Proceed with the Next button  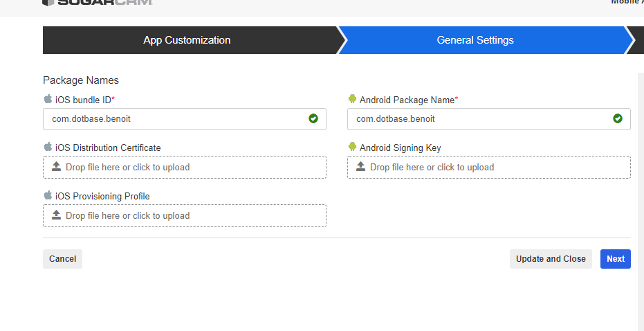(615, 259)
